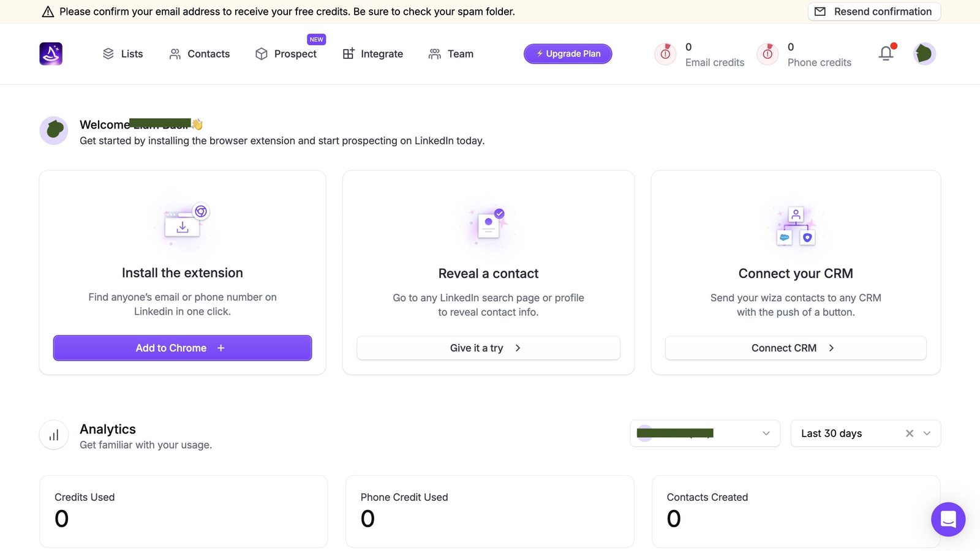
Task: Click the phone credits medal icon
Action: coord(767,54)
